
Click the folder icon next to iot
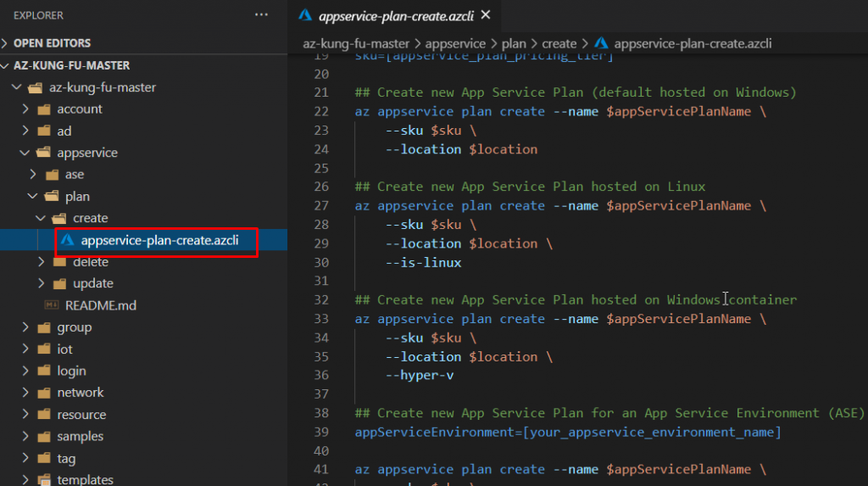(x=43, y=349)
